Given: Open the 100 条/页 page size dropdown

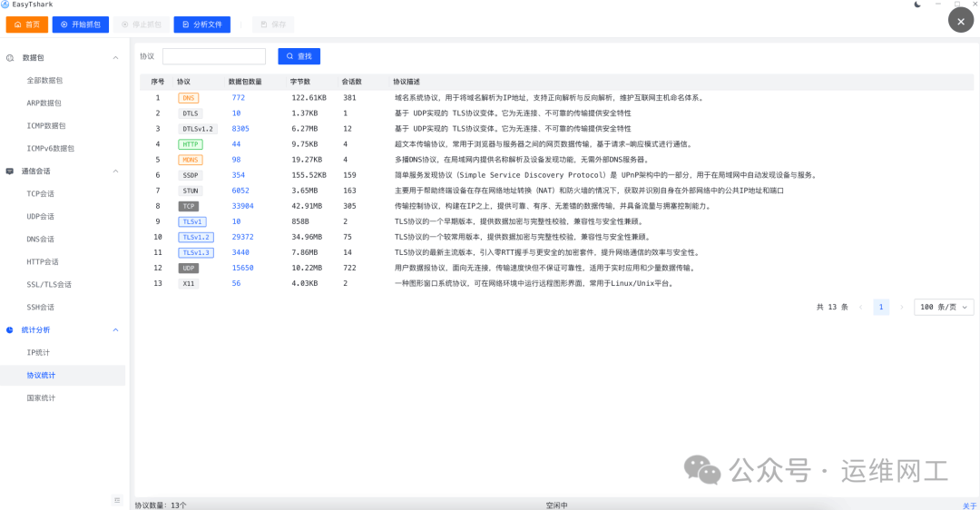Looking at the screenshot, I should [x=944, y=308].
